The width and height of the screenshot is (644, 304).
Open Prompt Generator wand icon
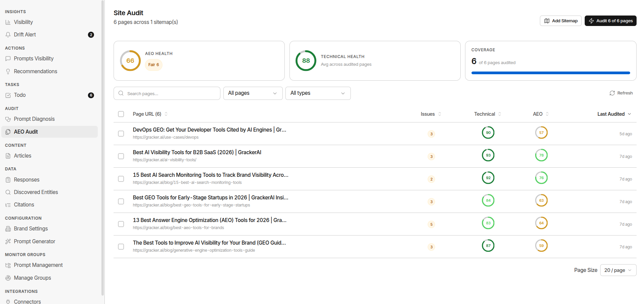coord(8,242)
